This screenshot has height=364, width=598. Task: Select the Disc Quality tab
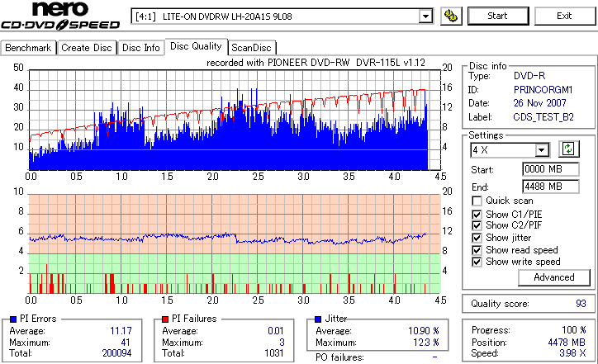[196, 46]
